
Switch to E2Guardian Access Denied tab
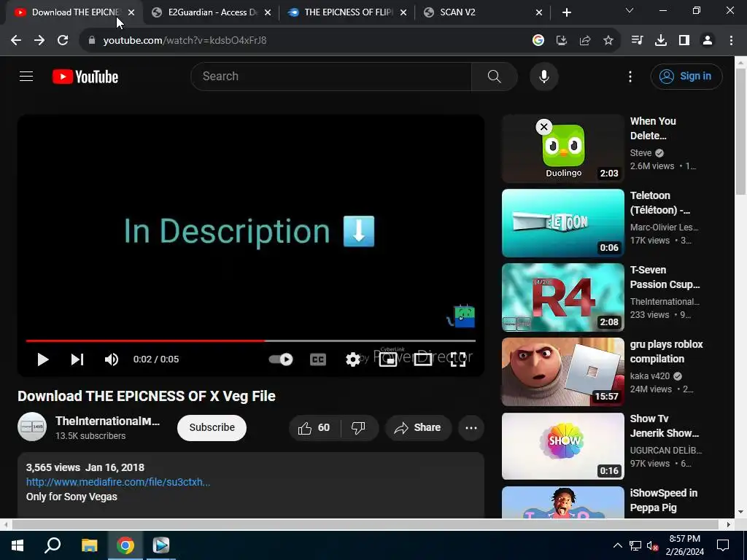(x=205, y=12)
